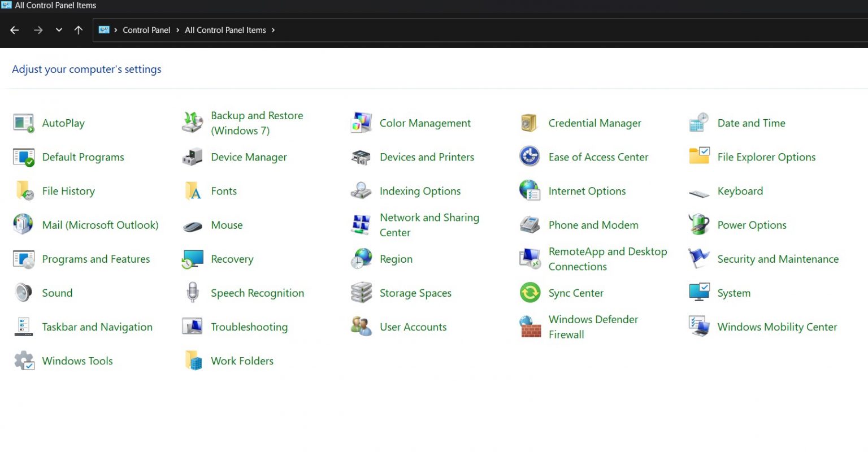Open the Color Management icon
Image resolution: width=868 pixels, height=452 pixels.
click(x=361, y=123)
